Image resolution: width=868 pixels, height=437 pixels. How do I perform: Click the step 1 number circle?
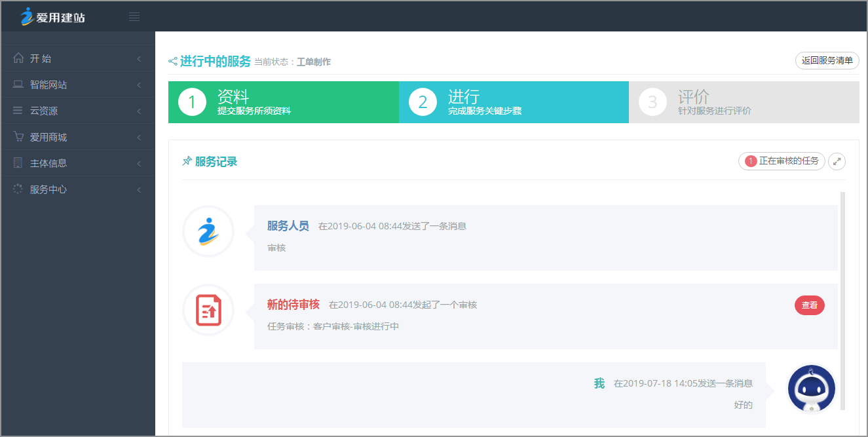(192, 102)
